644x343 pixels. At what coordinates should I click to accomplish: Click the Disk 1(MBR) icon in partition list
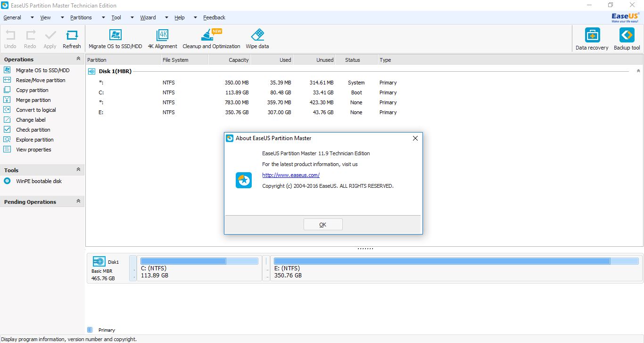click(x=91, y=71)
